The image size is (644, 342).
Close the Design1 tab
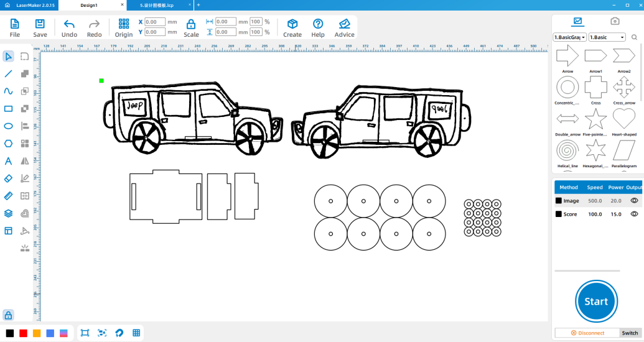pyautogui.click(x=122, y=5)
